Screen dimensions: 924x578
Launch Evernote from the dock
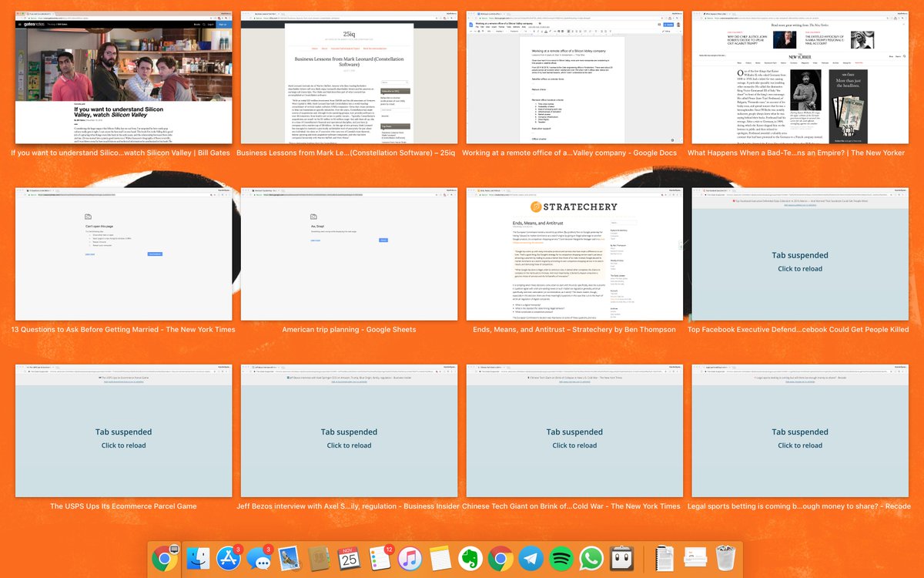(469, 558)
